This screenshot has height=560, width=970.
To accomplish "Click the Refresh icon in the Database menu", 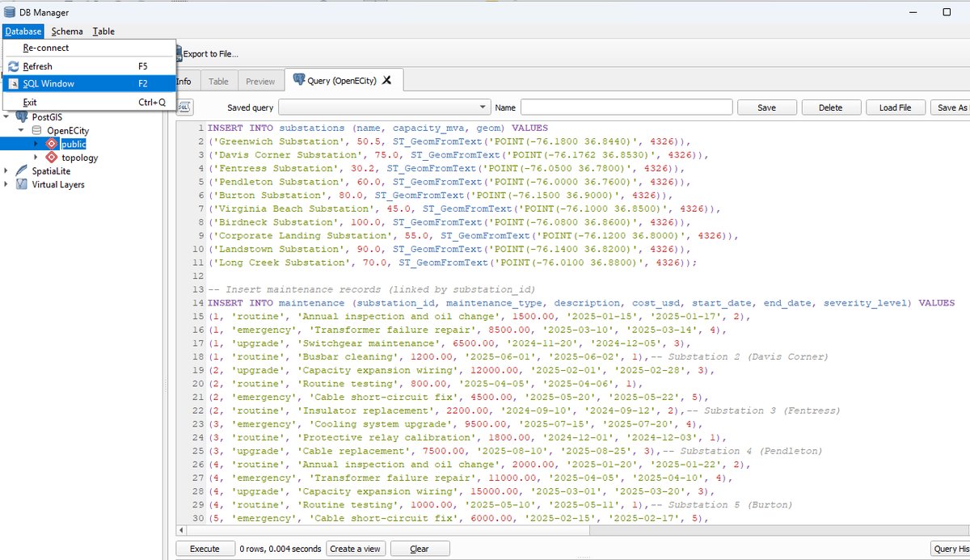I will (15, 65).
